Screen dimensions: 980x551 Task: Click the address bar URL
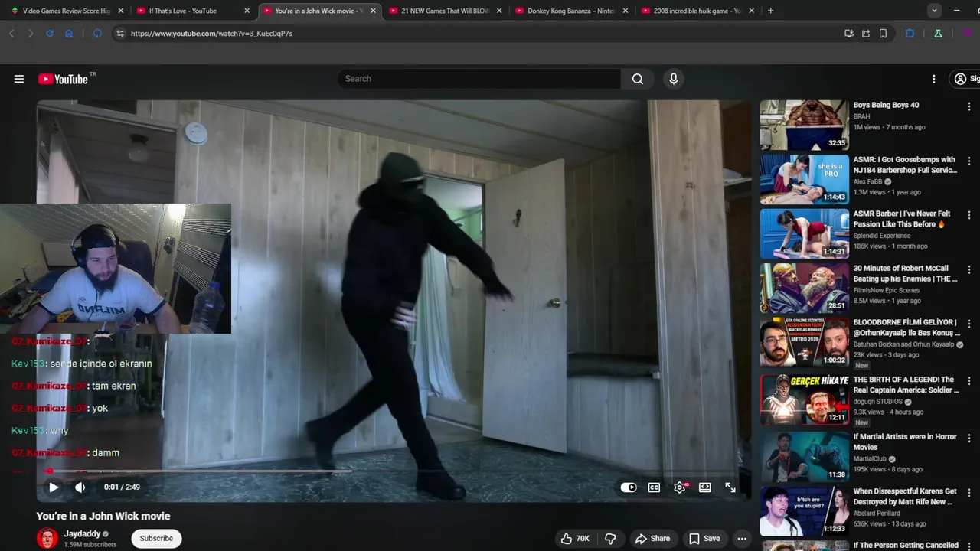(211, 34)
